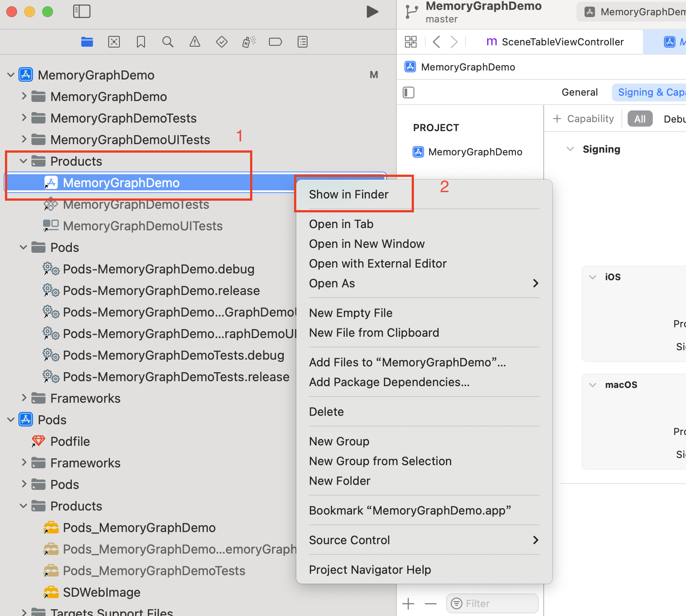Collapse the MemoryGraphDemo project root

pyautogui.click(x=11, y=75)
